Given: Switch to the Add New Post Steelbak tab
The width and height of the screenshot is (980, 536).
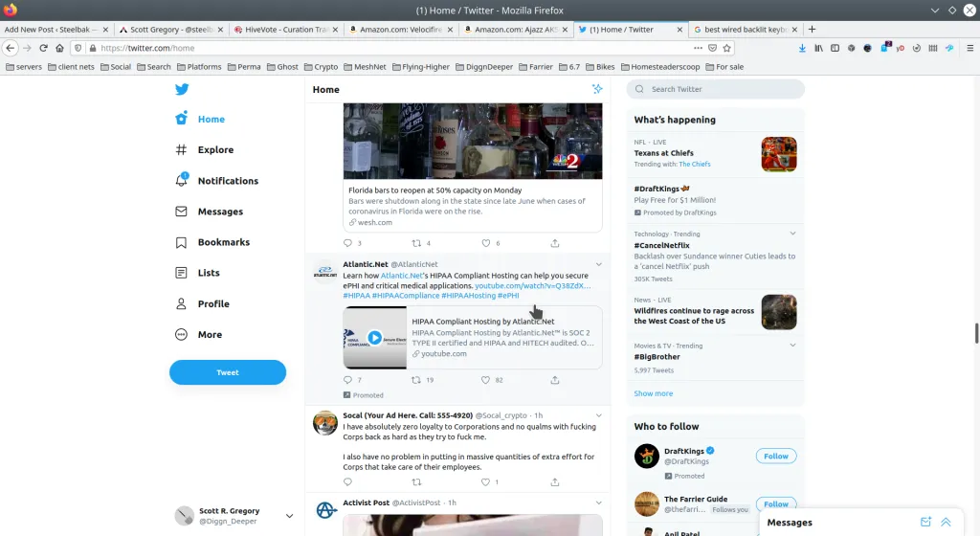Looking at the screenshot, I should (x=55, y=30).
